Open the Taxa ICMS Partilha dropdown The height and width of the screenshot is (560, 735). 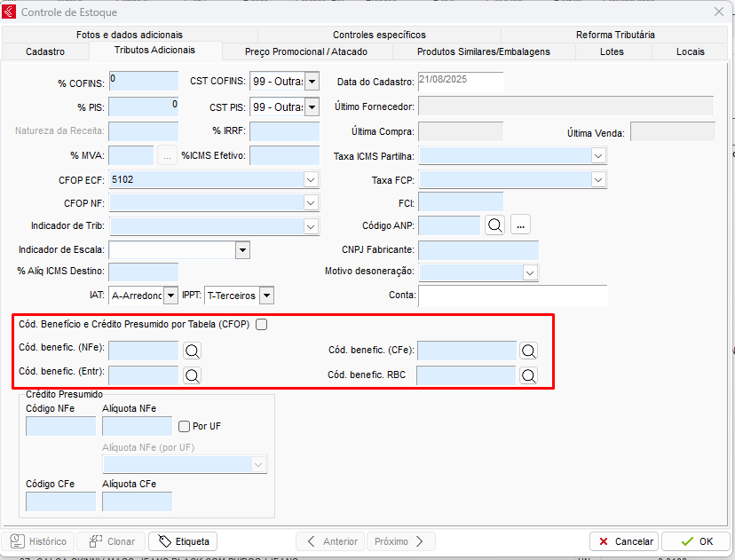point(598,156)
